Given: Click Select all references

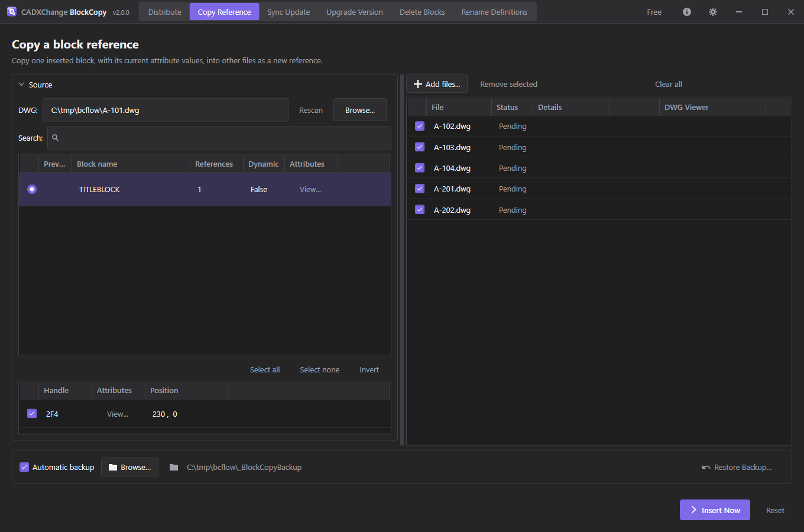Looking at the screenshot, I should coord(265,369).
